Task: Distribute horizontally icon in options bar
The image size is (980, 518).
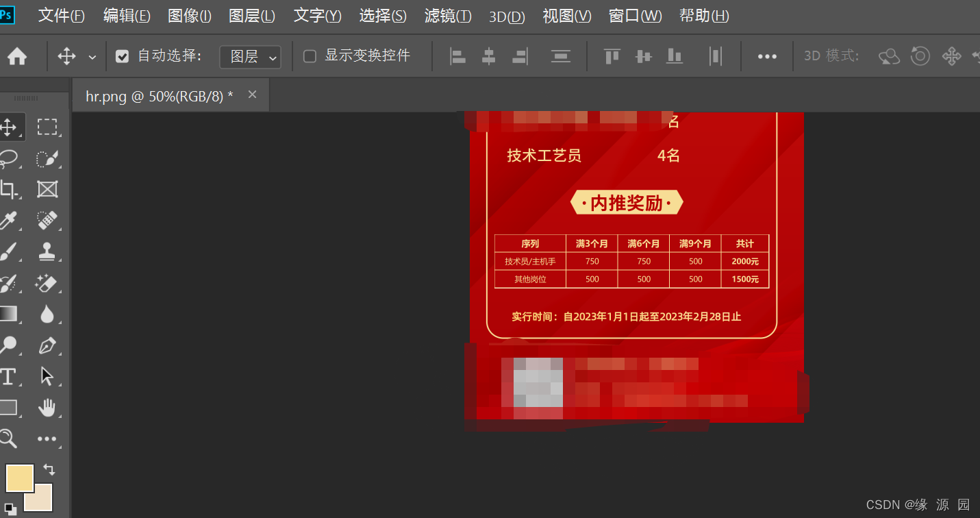Action: coord(716,56)
